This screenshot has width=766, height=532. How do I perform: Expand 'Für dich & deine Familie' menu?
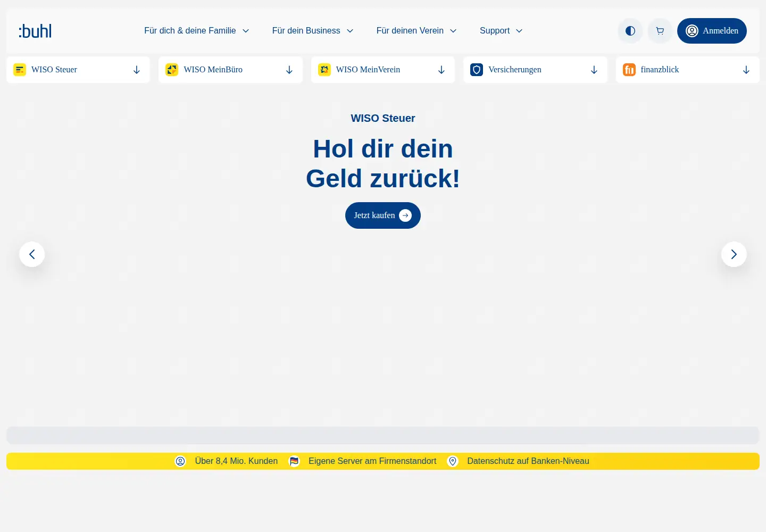tap(197, 31)
